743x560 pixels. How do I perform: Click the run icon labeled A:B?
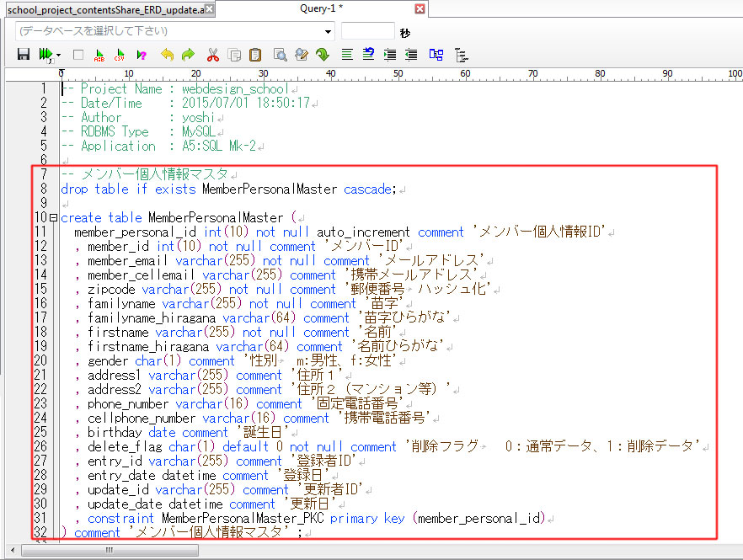[99, 55]
